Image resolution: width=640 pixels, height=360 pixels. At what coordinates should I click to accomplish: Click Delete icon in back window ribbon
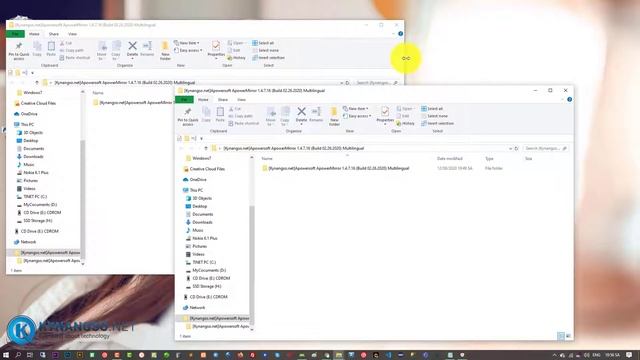(x=132, y=49)
